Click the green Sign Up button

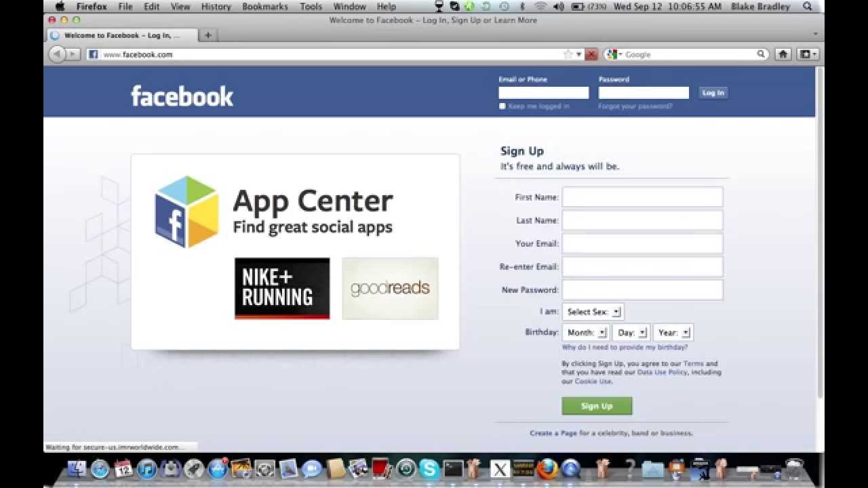(x=597, y=406)
